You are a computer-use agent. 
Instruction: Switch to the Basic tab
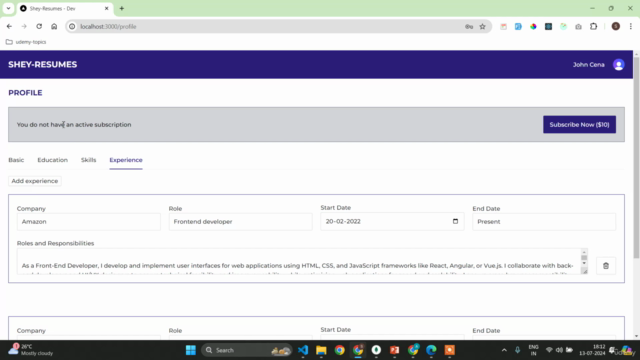16,160
